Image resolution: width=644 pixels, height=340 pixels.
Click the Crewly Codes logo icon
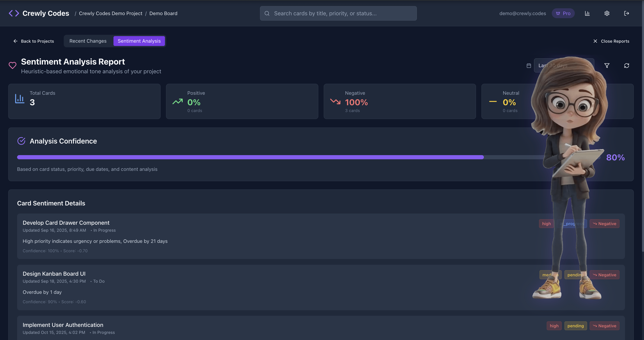pyautogui.click(x=14, y=13)
